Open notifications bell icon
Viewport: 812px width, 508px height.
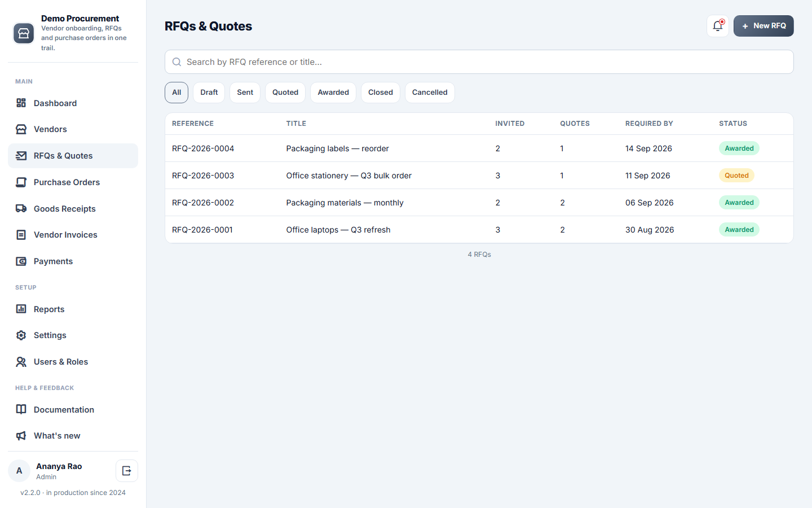(718, 26)
